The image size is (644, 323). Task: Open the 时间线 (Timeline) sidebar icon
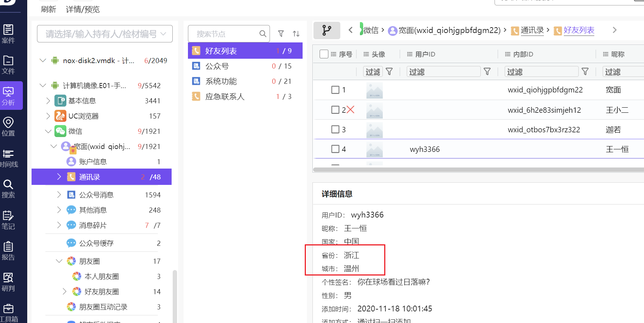point(8,158)
